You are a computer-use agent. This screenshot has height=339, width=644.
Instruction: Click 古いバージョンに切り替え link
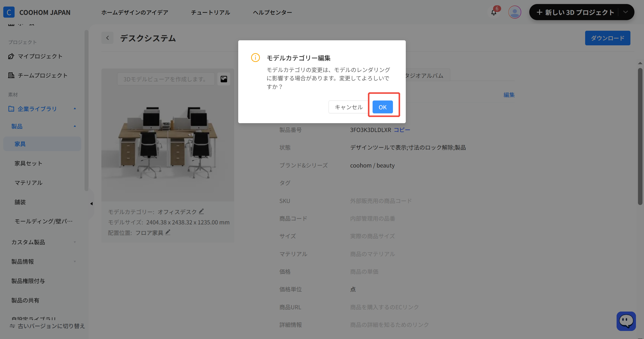(x=51, y=326)
